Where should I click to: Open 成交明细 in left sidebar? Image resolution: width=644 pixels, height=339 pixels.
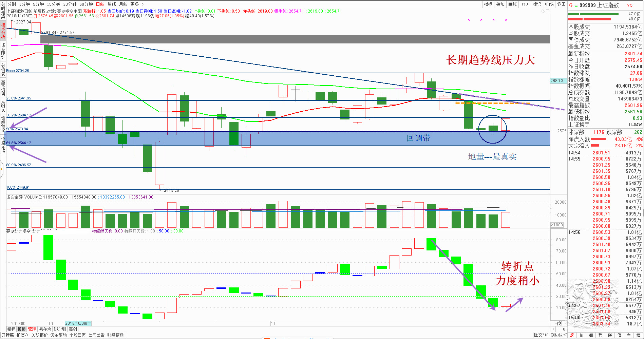[3, 51]
